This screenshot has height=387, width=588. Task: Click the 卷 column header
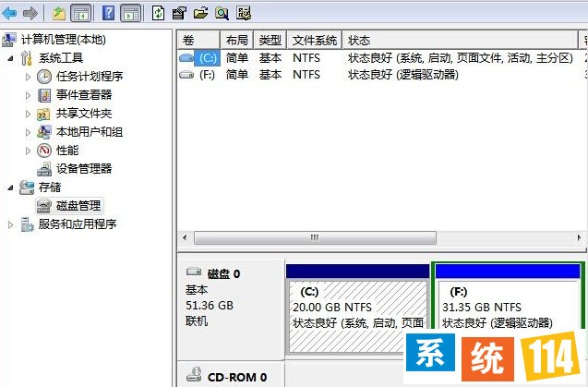coord(198,40)
